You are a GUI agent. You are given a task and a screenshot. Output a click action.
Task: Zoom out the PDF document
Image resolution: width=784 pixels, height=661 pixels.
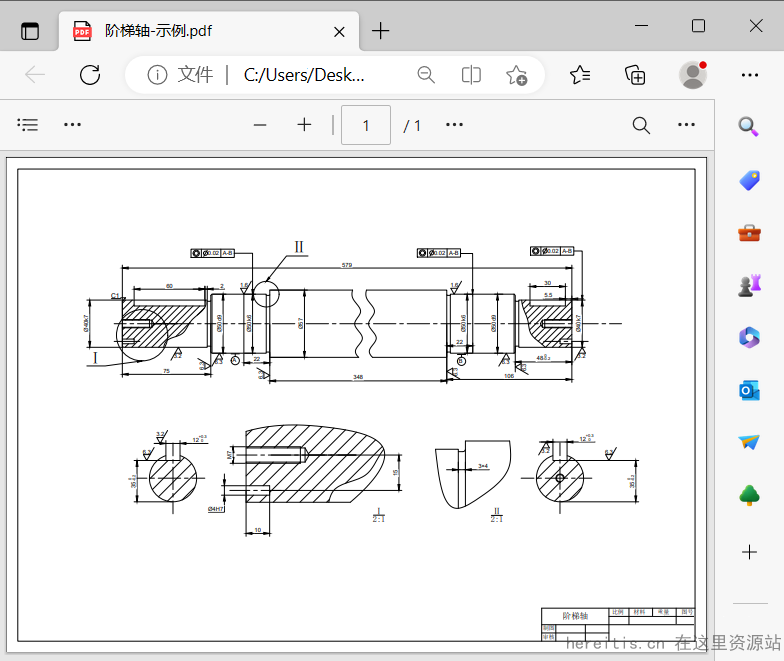pos(260,125)
